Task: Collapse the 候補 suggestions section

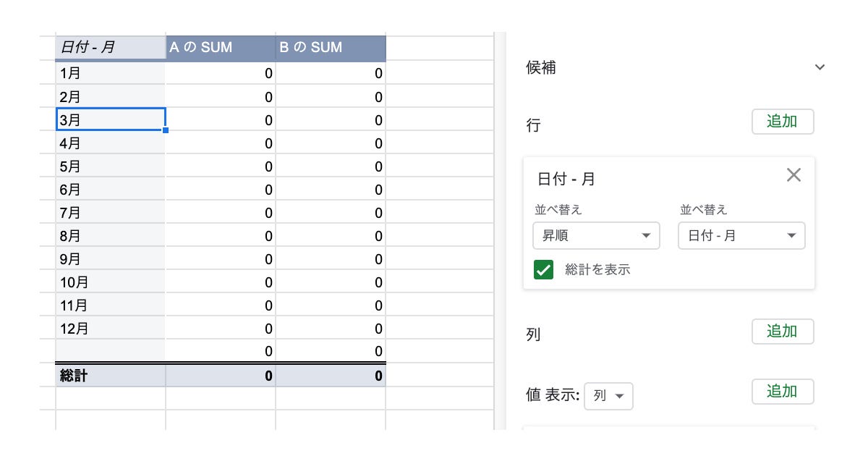Action: (820, 67)
